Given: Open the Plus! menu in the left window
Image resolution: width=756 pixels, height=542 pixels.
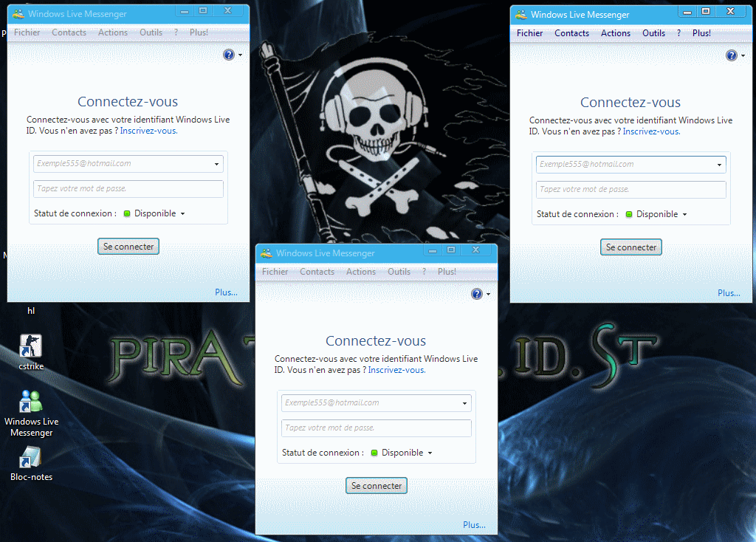Looking at the screenshot, I should [x=199, y=32].
